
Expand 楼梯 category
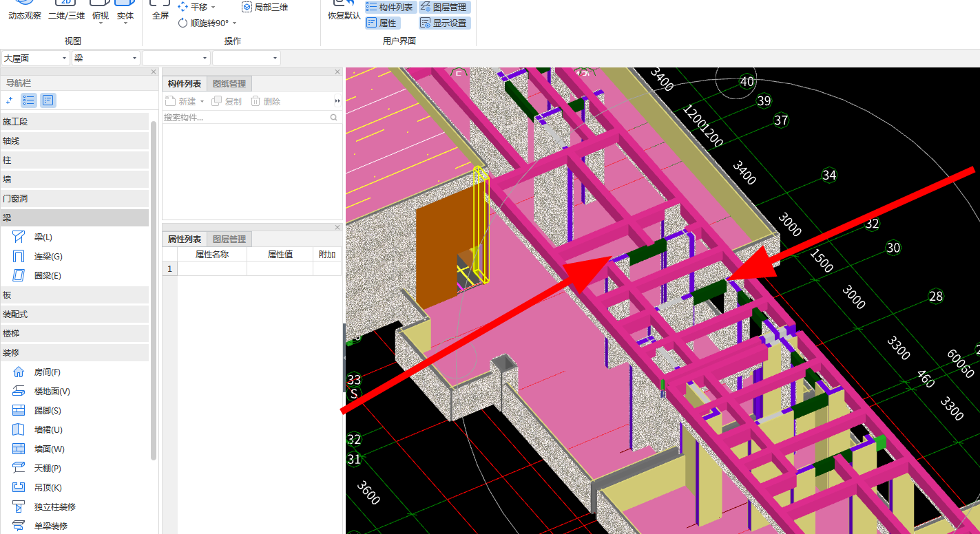pos(74,334)
